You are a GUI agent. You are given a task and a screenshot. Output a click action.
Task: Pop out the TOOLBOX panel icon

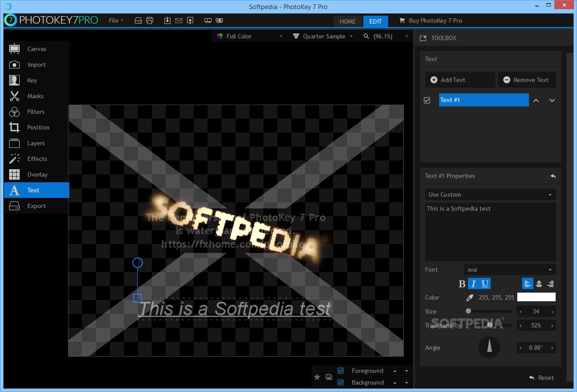pyautogui.click(x=423, y=38)
